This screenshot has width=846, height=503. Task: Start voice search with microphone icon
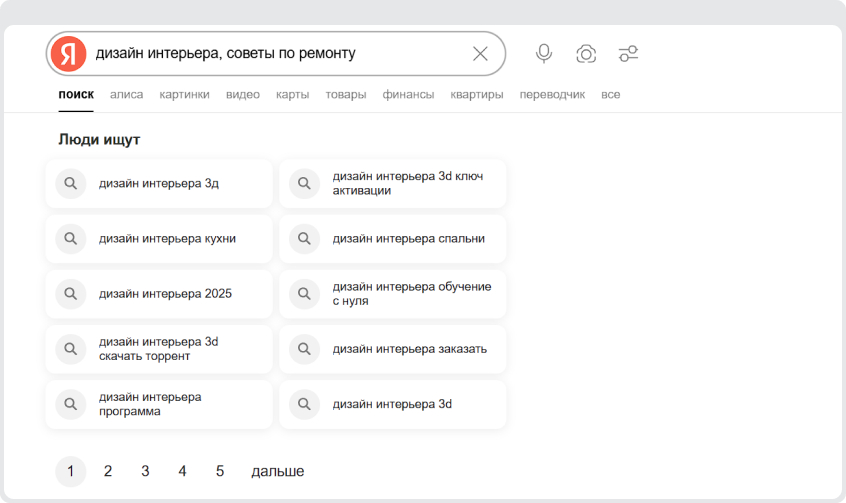(x=544, y=53)
